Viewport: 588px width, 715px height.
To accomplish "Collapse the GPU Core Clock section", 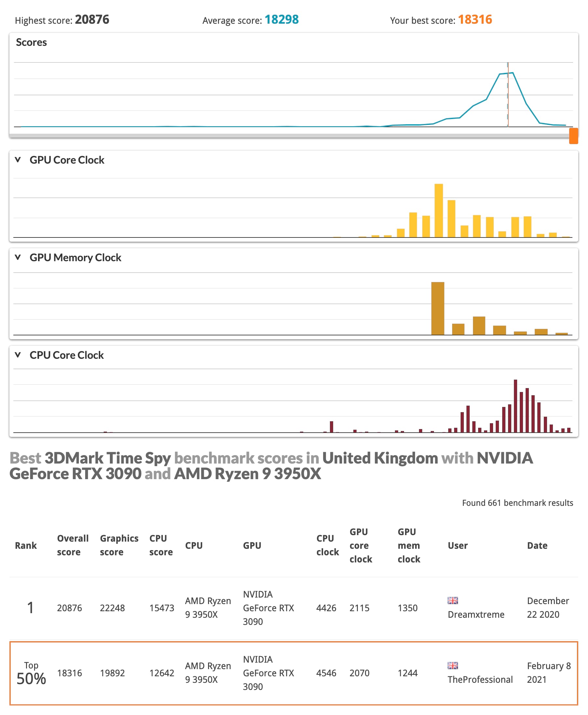I will (x=18, y=160).
